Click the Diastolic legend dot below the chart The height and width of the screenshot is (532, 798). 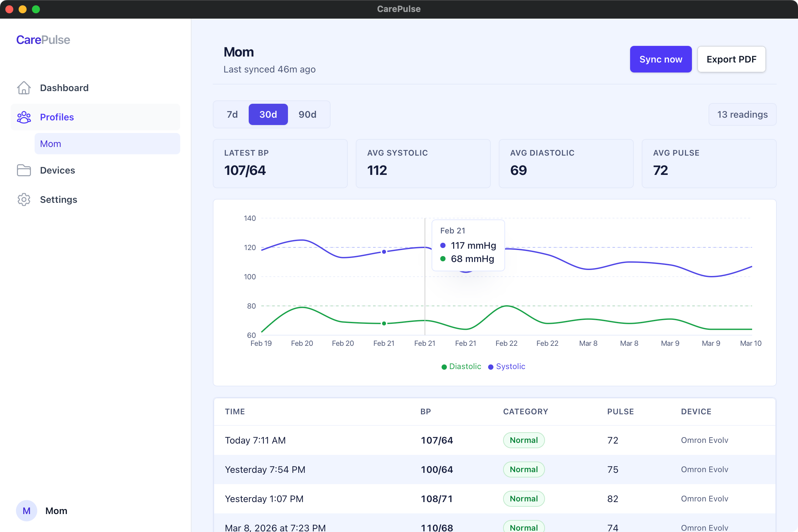(444, 367)
